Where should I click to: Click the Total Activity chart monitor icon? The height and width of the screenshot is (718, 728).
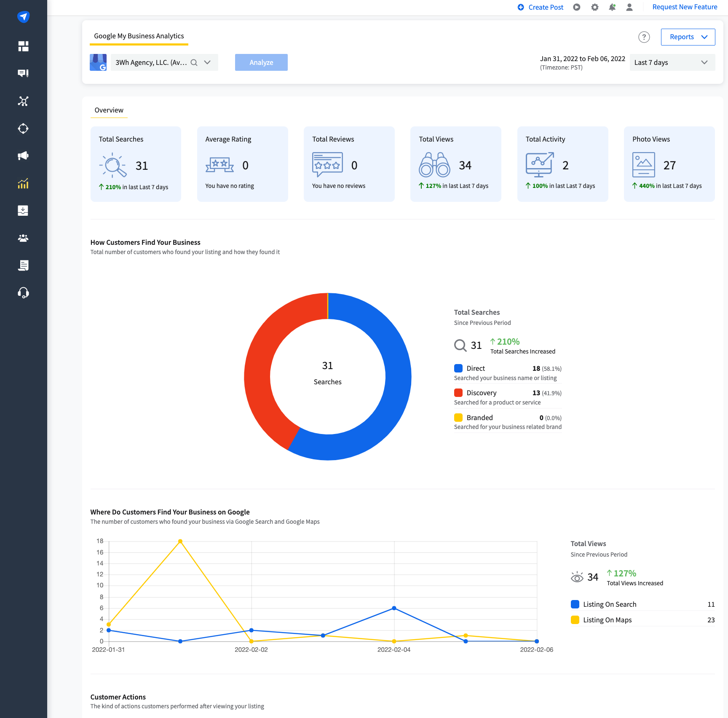[x=540, y=165]
